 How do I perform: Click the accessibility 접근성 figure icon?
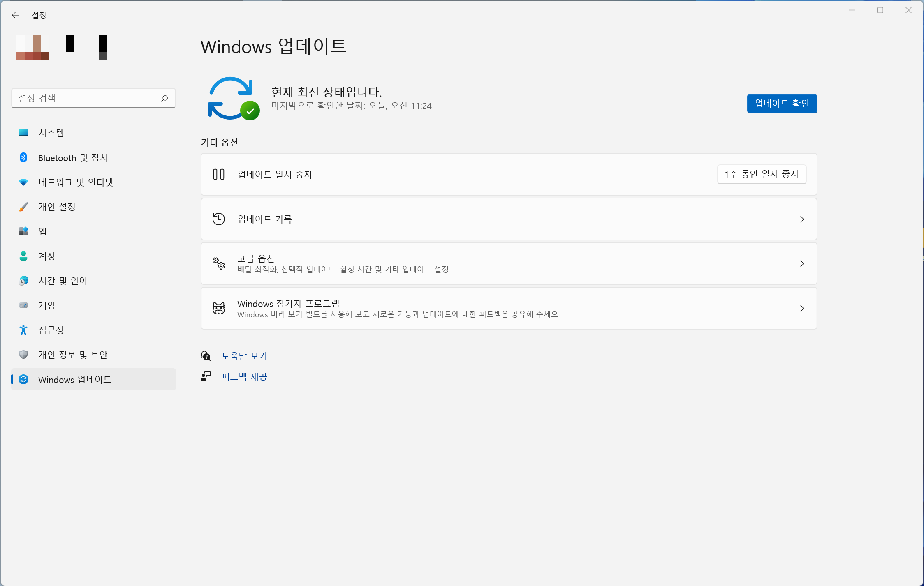pyautogui.click(x=23, y=330)
